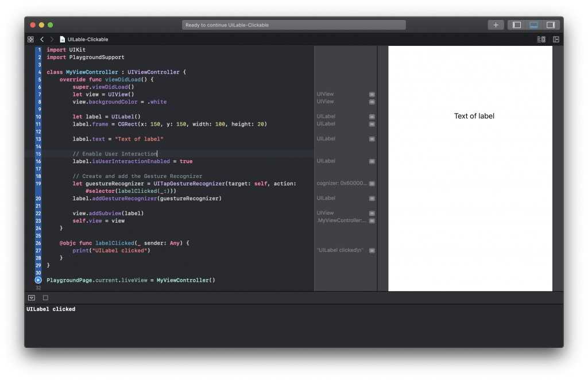This screenshot has height=380, width=588.
Task: Open the related items navigation menu
Action: pyautogui.click(x=30, y=39)
